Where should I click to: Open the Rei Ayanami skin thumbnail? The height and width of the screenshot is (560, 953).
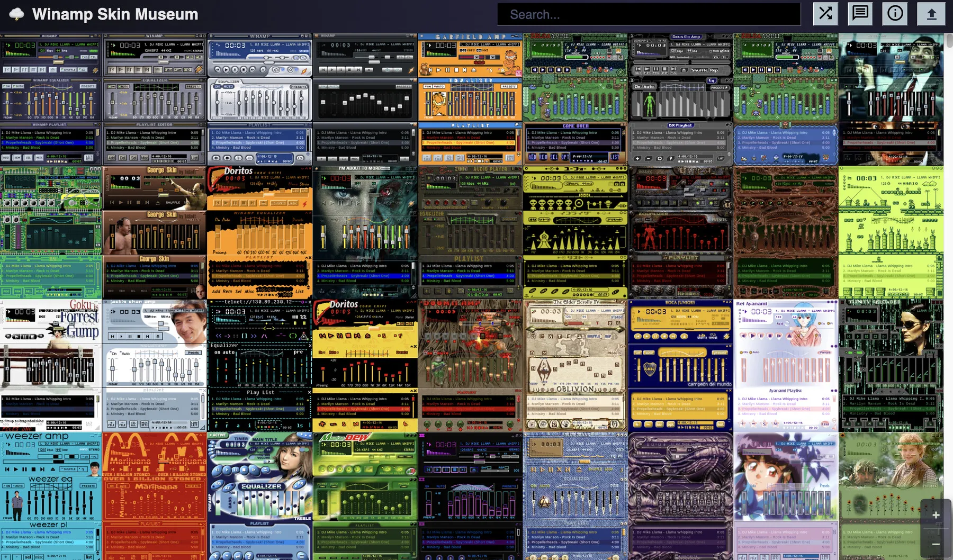click(x=785, y=365)
